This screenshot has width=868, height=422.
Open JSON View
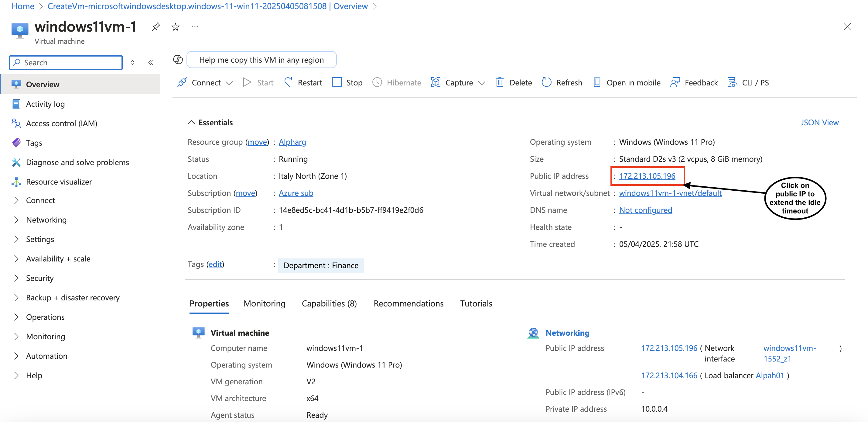click(x=819, y=123)
